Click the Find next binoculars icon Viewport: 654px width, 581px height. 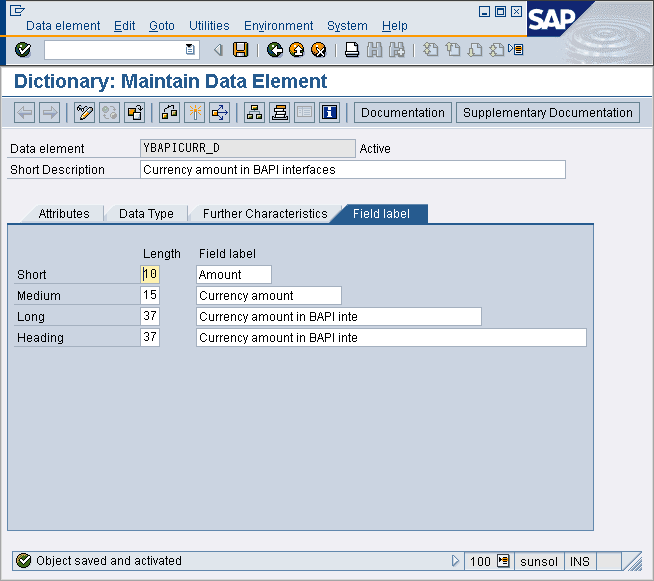coord(397,50)
